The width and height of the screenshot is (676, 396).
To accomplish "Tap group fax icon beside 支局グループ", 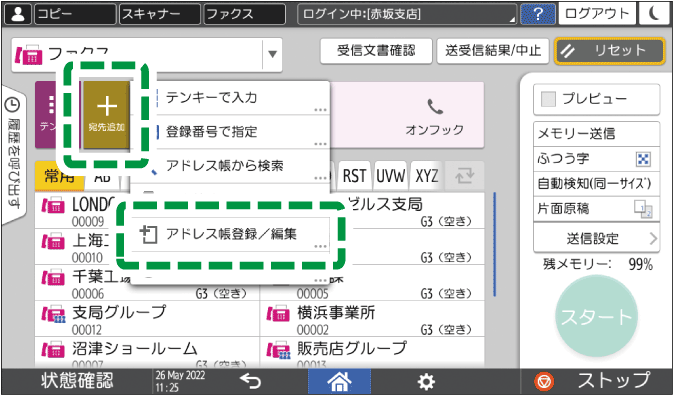I will (x=53, y=315).
